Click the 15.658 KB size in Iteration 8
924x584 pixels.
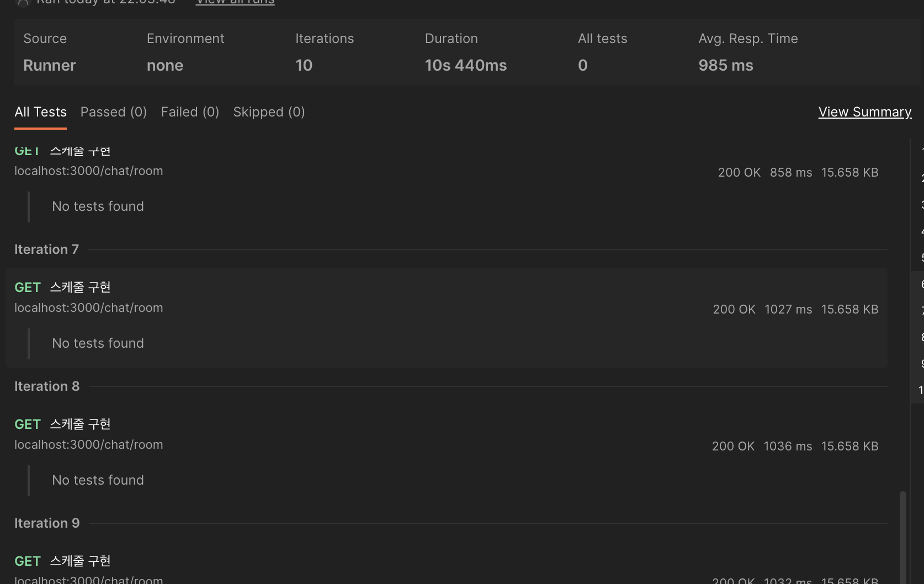click(x=849, y=447)
